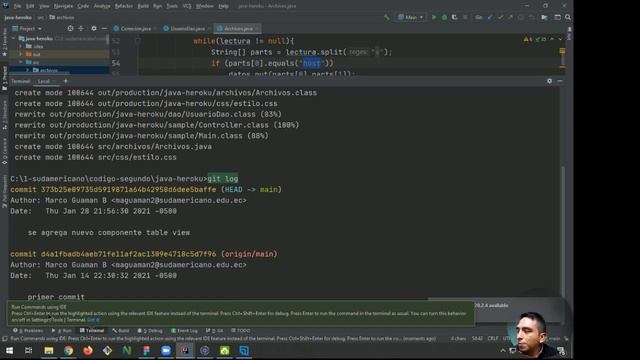
Task: Click the Git update project arrow icon
Action: click(x=490, y=18)
